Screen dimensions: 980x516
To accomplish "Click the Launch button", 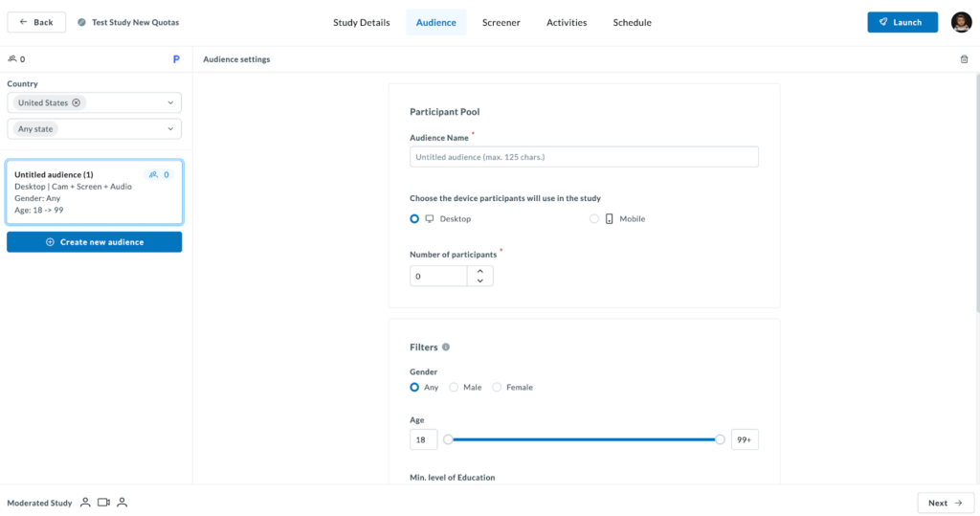I will point(902,22).
